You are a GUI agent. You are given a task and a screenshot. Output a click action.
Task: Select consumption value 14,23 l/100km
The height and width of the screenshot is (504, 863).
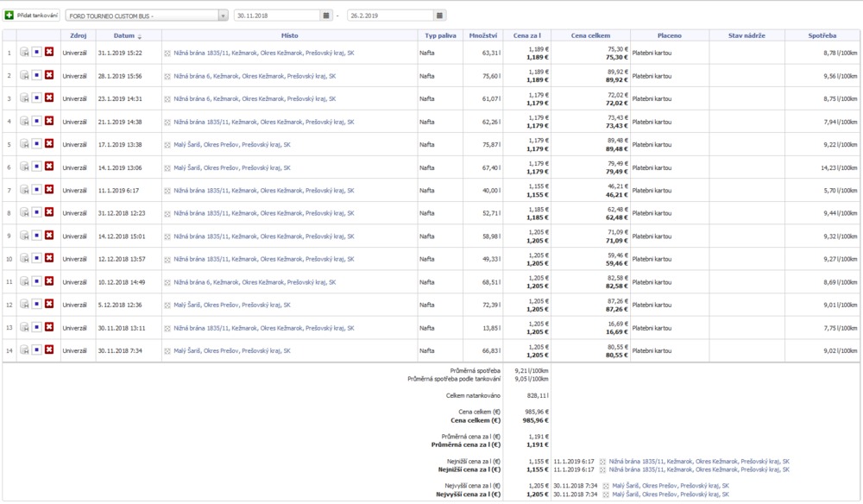coord(839,167)
